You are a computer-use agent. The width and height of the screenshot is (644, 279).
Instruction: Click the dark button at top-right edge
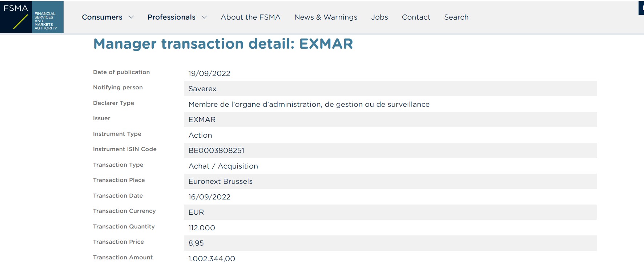coord(641,8)
